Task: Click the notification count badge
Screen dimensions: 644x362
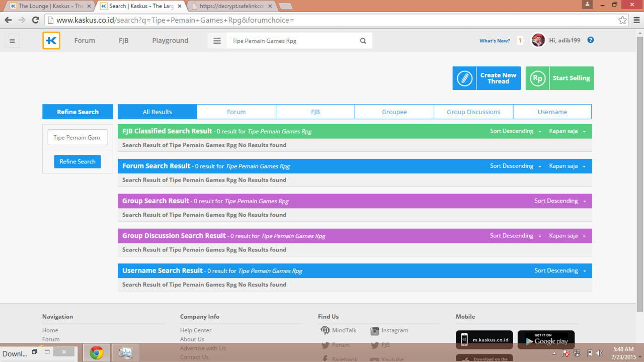Action: coord(520,41)
